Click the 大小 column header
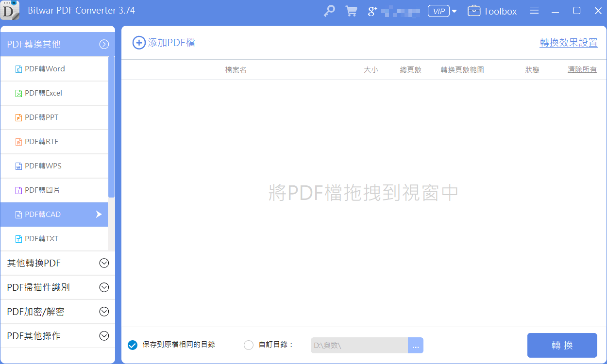This screenshot has width=607, height=364. click(x=371, y=70)
